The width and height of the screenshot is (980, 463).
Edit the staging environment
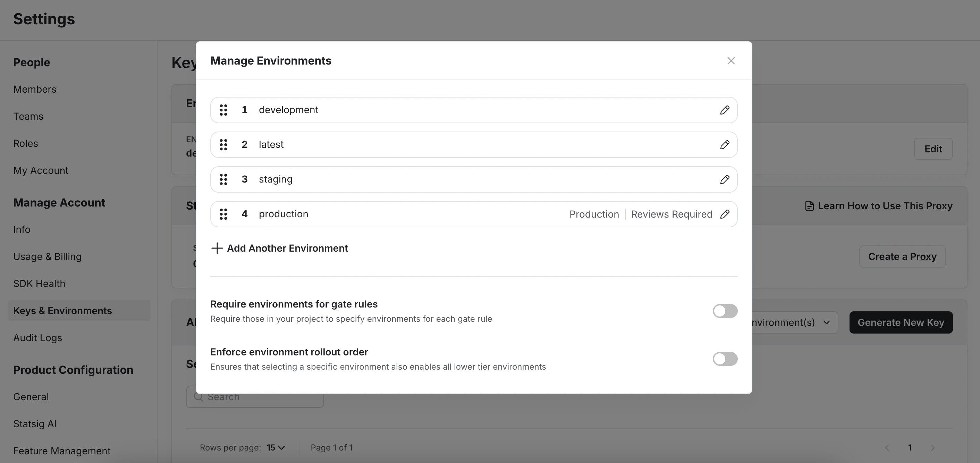click(725, 179)
